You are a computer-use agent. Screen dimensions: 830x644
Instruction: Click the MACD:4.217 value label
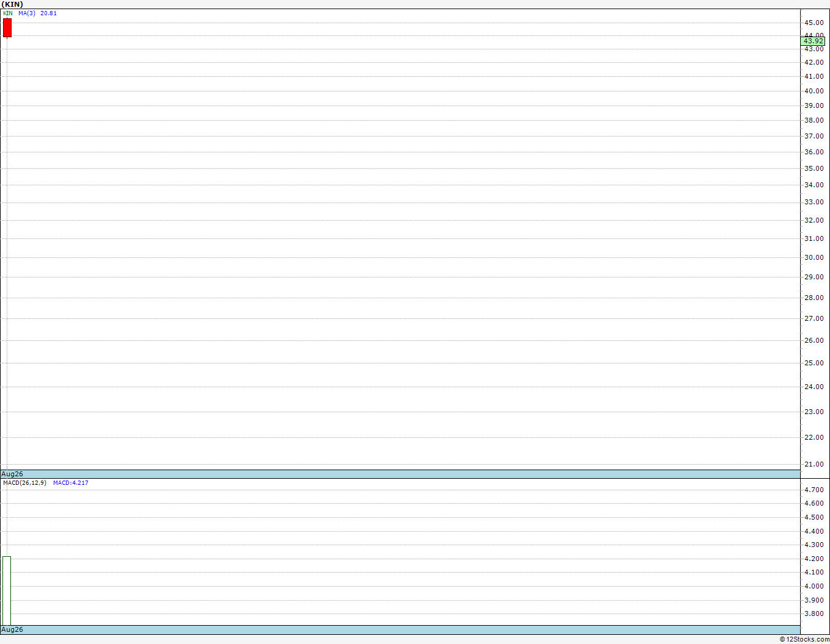coord(71,482)
